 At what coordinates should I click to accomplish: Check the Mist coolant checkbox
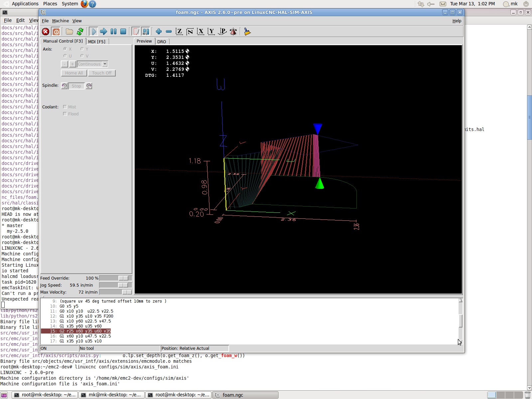click(65, 107)
